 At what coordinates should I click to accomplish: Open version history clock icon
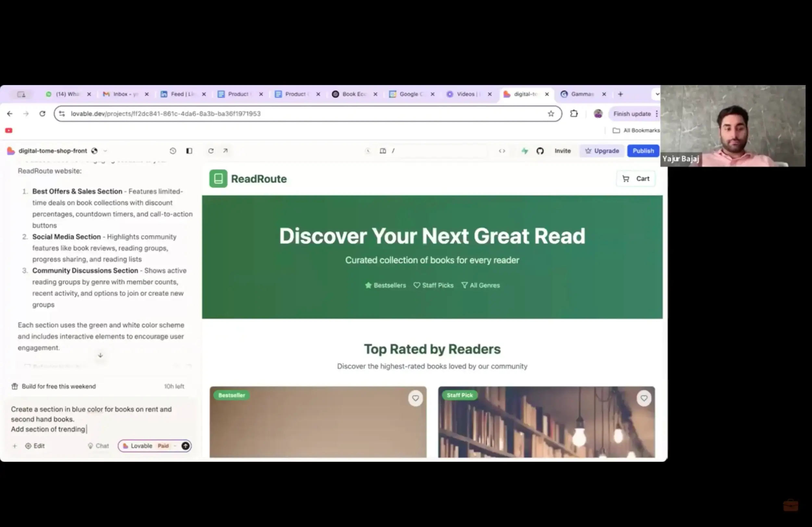pyautogui.click(x=173, y=151)
